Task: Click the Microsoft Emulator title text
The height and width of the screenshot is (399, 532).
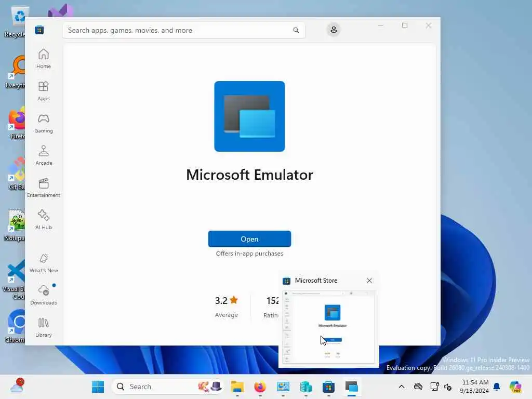Action: [249, 175]
